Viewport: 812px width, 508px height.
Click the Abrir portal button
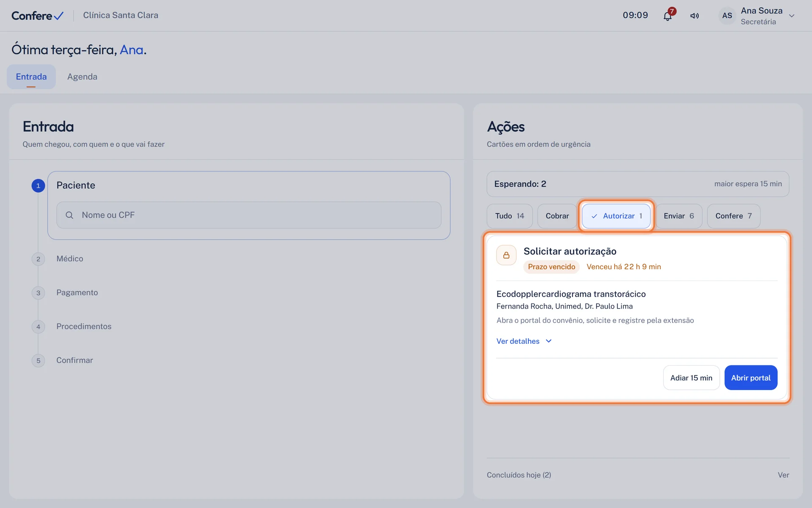click(x=751, y=378)
